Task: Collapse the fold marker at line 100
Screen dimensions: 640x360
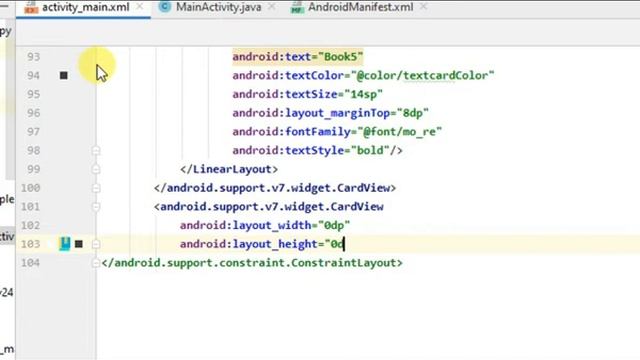Action: (x=96, y=188)
